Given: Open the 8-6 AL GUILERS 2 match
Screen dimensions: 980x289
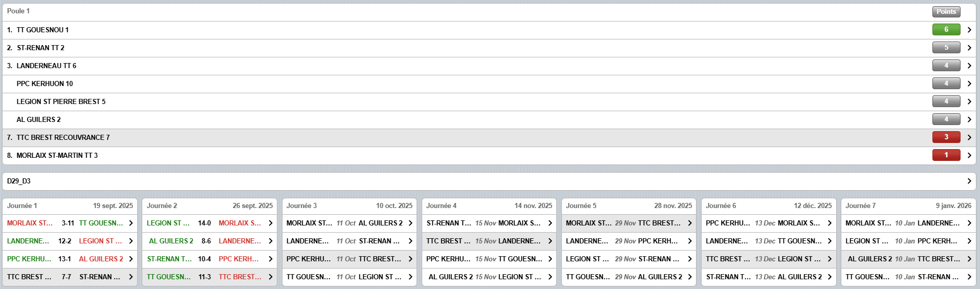Looking at the screenshot, I should tap(271, 241).
